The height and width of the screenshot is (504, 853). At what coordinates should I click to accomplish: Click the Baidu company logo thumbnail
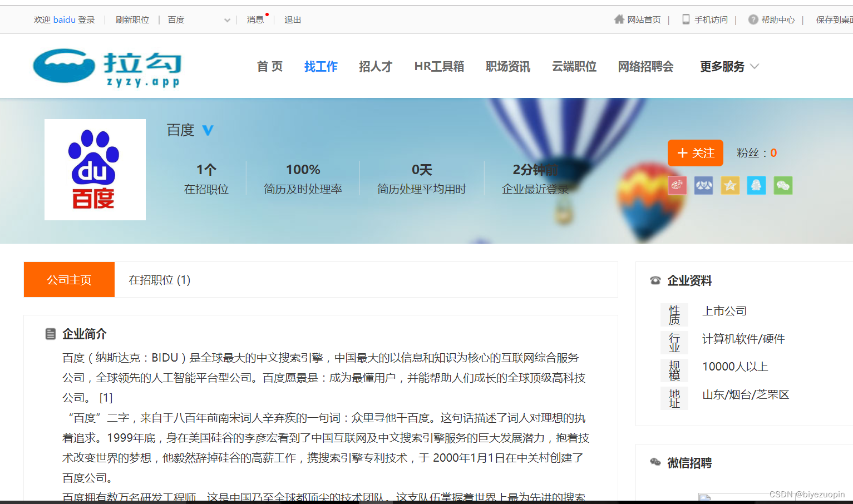point(95,170)
